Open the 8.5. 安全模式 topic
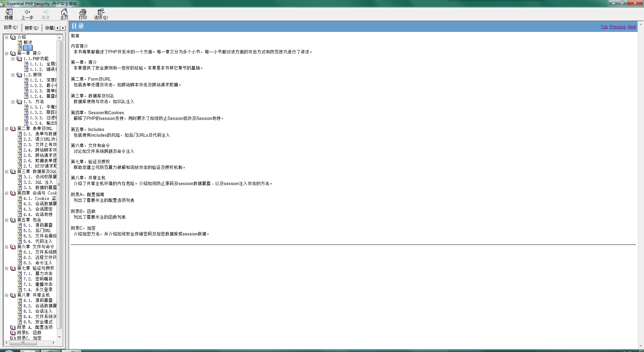 click(38, 322)
